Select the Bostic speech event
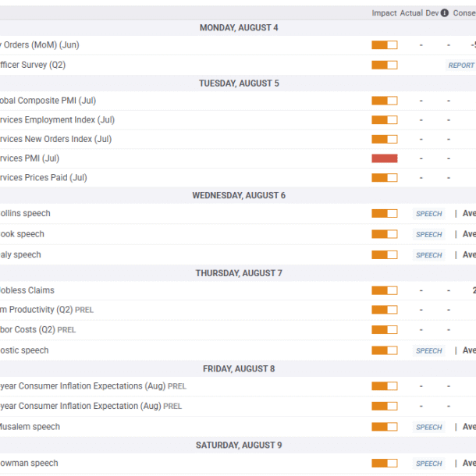Image resolution: width=476 pixels, height=476 pixels. [24, 350]
